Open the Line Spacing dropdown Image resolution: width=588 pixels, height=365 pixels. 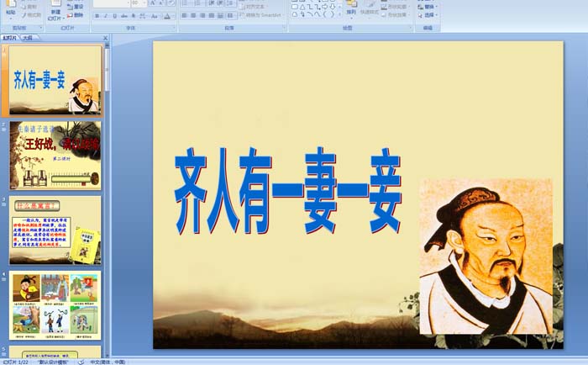coord(230,3)
